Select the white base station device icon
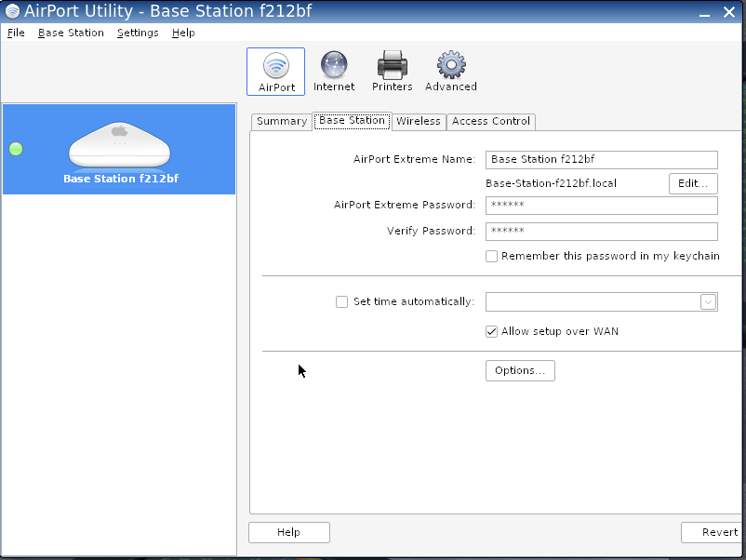746x560 pixels. [120, 144]
